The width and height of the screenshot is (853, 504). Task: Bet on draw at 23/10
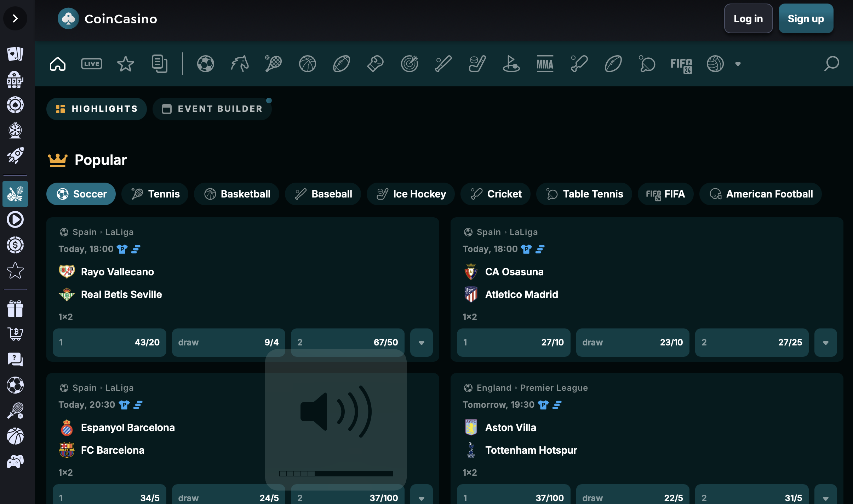pyautogui.click(x=633, y=343)
